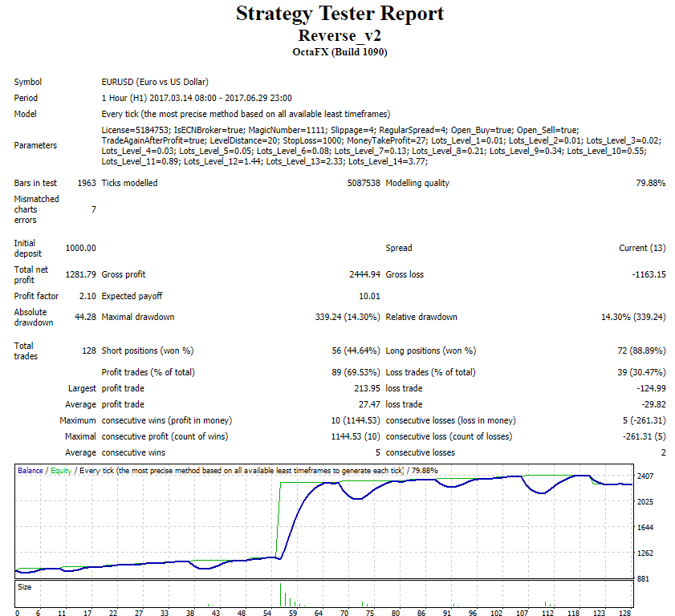Click the Balance label in chart legend
The width and height of the screenshot is (675, 616).
tap(31, 471)
